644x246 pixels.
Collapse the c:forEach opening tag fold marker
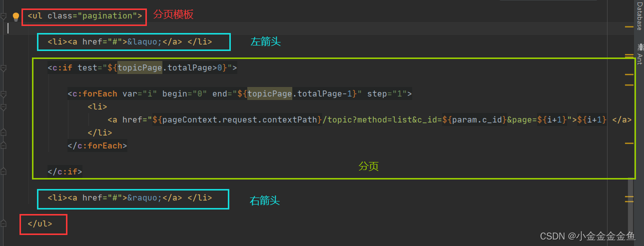point(4,94)
